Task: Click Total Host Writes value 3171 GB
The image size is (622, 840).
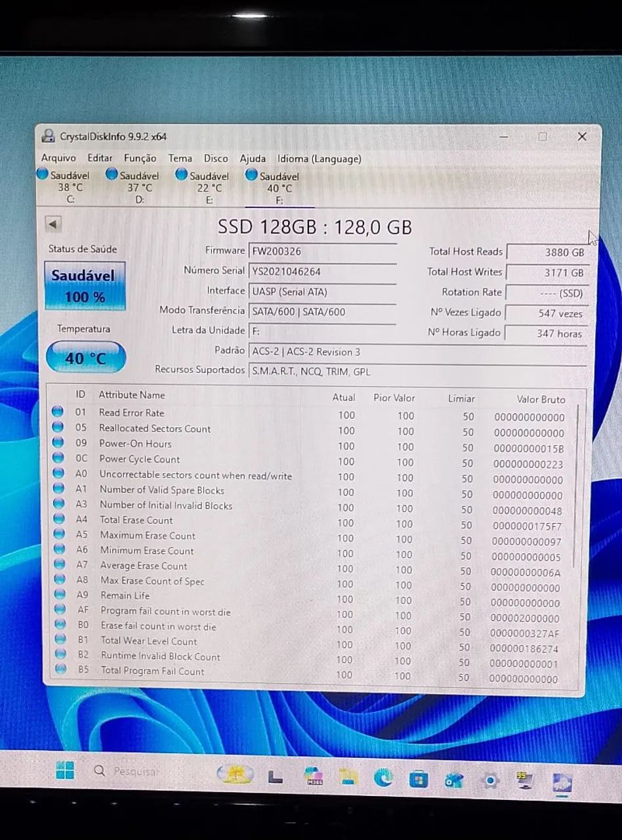Action: (x=547, y=272)
